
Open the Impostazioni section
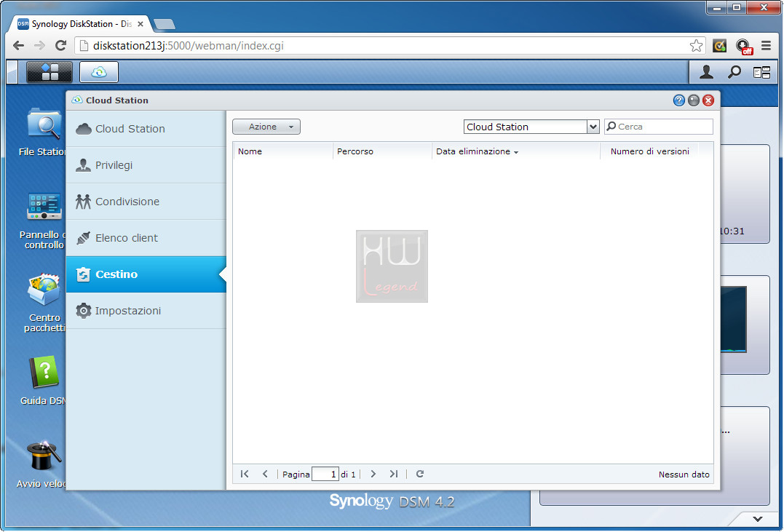pyautogui.click(x=146, y=311)
